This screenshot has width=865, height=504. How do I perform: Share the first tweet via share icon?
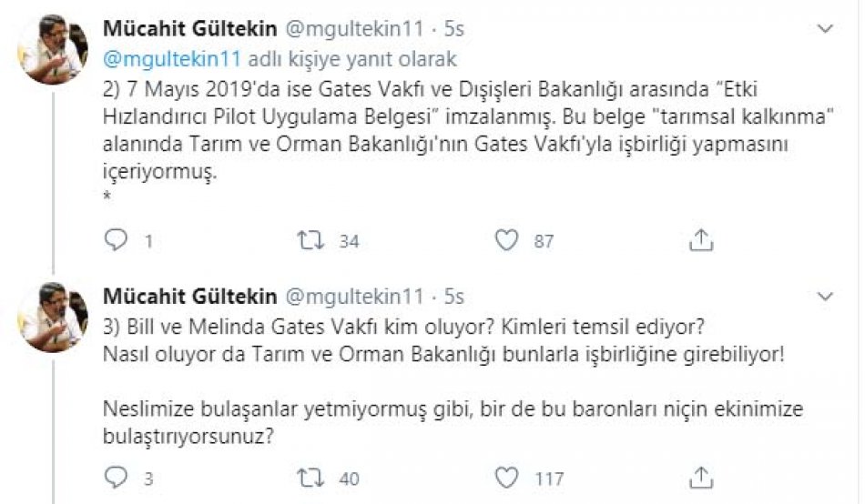coord(700,240)
